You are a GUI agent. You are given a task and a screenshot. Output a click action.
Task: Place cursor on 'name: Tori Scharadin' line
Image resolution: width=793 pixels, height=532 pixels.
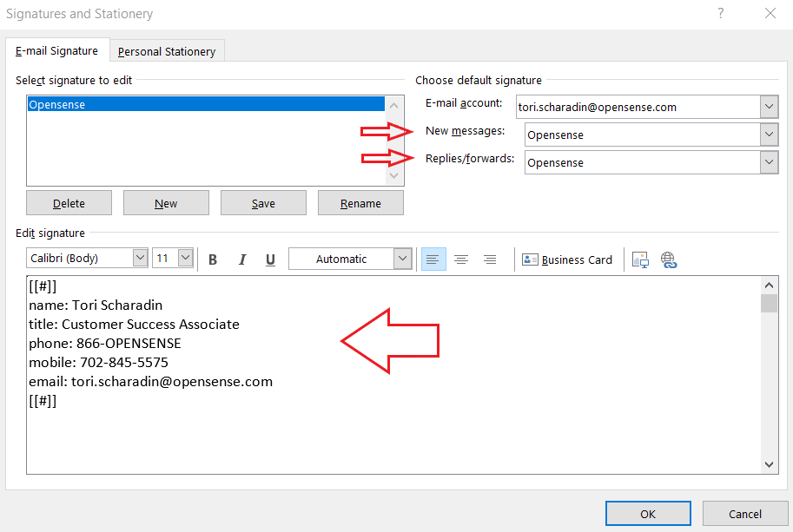coord(96,305)
